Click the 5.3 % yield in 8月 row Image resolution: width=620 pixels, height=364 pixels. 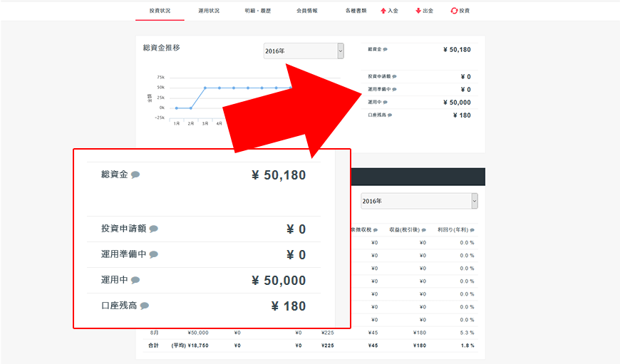(x=467, y=333)
